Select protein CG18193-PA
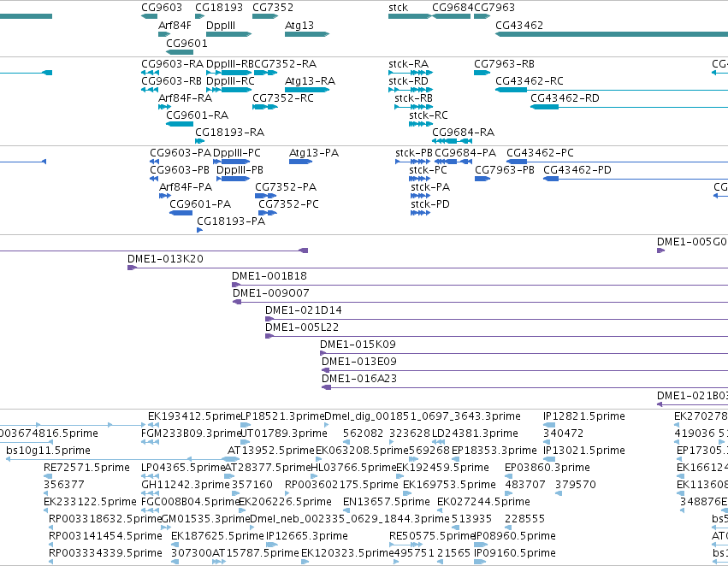 coord(199,230)
